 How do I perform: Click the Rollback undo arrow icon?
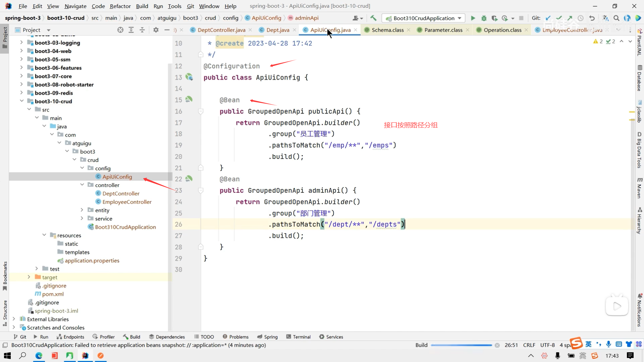coord(592,18)
